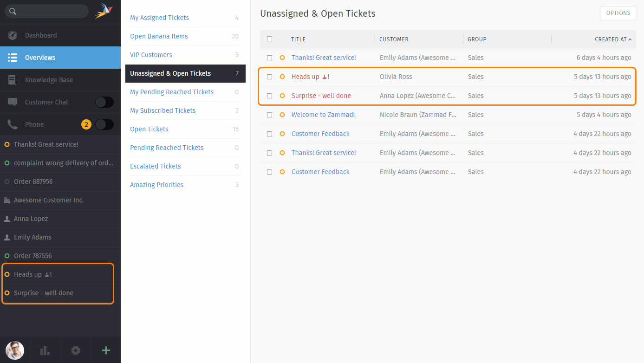Click the Options button

pyautogui.click(x=618, y=13)
